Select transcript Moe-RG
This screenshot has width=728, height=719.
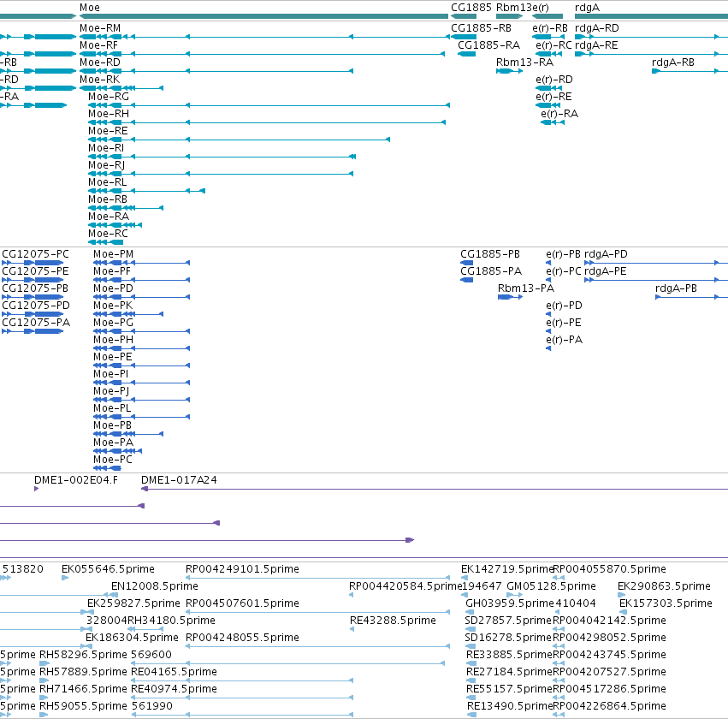pyautogui.click(x=109, y=97)
